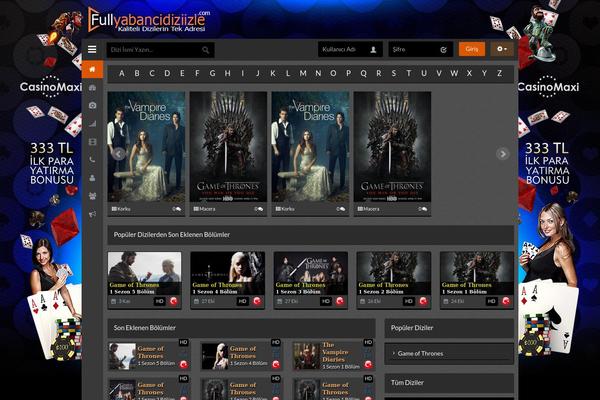Viewport: 600px width, 400px height.
Task: Click HD badge on 1 Sezon 4 Bölüm card
Action: (243, 301)
